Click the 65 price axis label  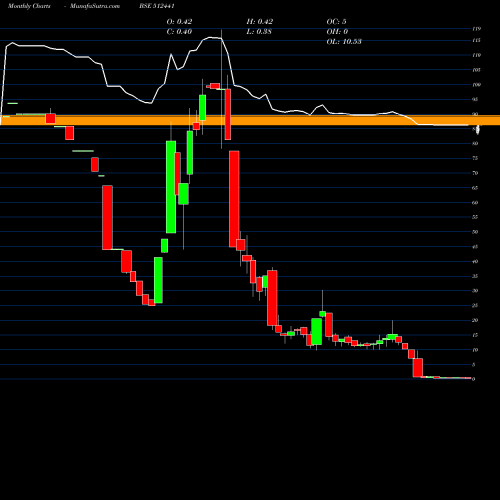tap(475, 188)
